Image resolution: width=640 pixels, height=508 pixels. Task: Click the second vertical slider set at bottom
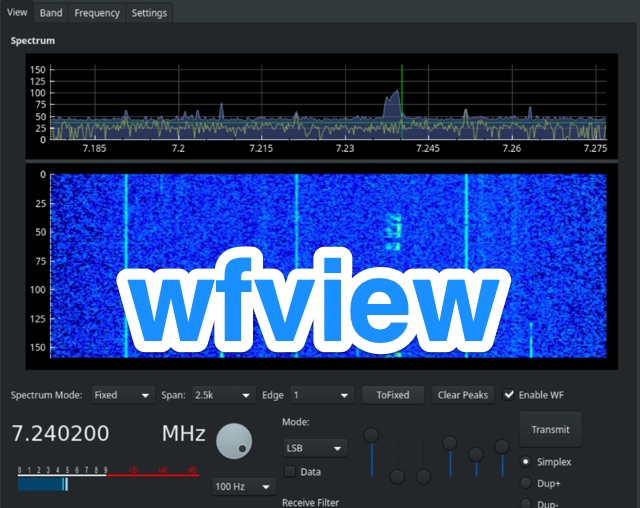tap(398, 477)
